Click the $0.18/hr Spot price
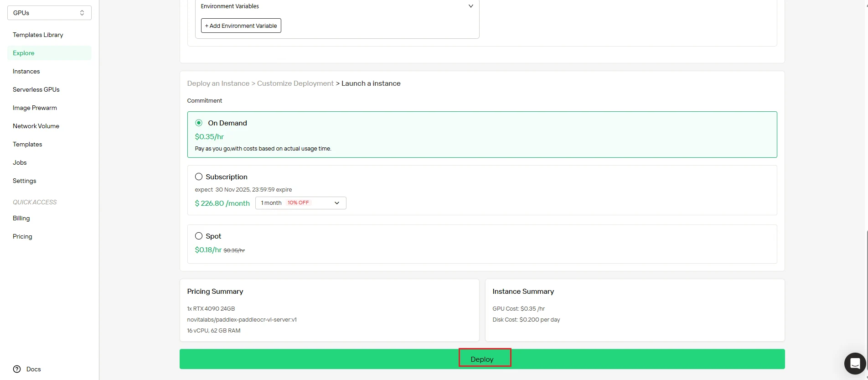Screen dimensions: 868x380 [x=208, y=250]
